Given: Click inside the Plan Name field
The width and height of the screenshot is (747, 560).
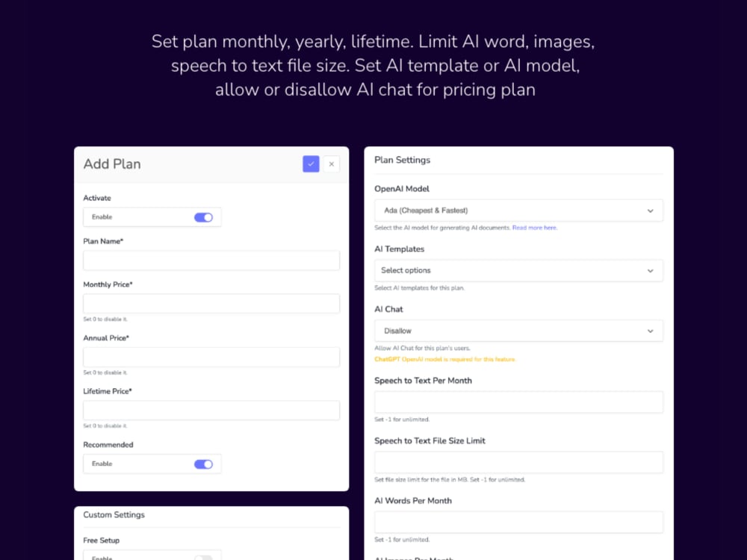Looking at the screenshot, I should pos(211,260).
